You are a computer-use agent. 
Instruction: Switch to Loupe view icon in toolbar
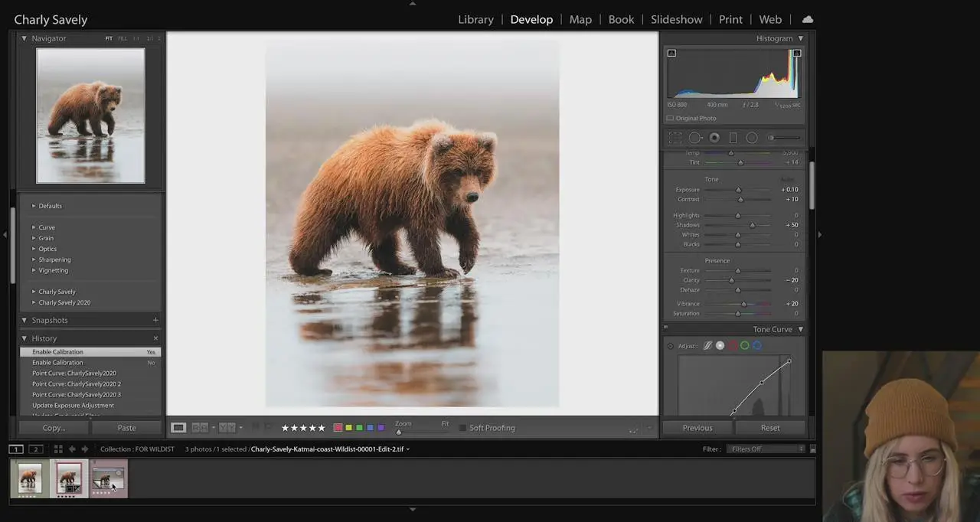click(x=178, y=428)
